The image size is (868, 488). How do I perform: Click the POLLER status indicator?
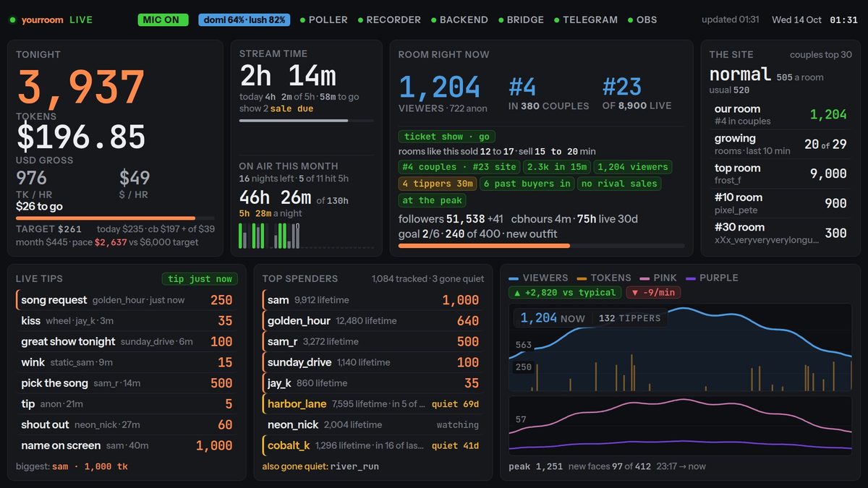323,20
